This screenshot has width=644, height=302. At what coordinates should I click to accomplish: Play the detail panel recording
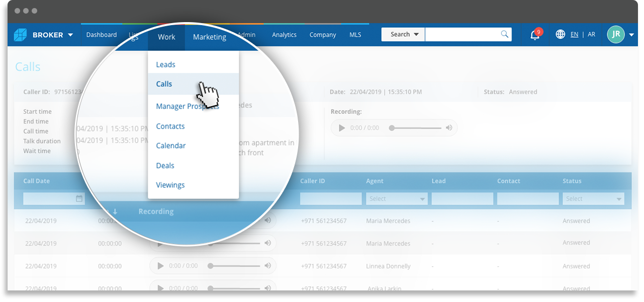(342, 128)
